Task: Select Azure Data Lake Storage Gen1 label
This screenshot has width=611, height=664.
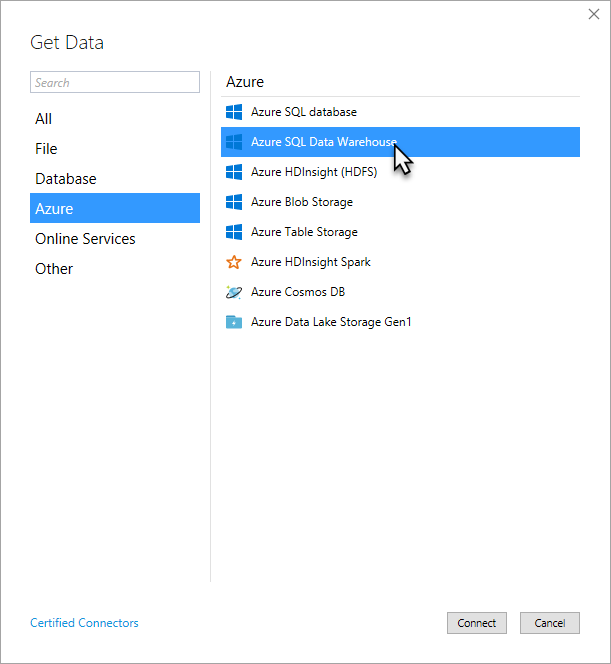Action: pos(331,322)
